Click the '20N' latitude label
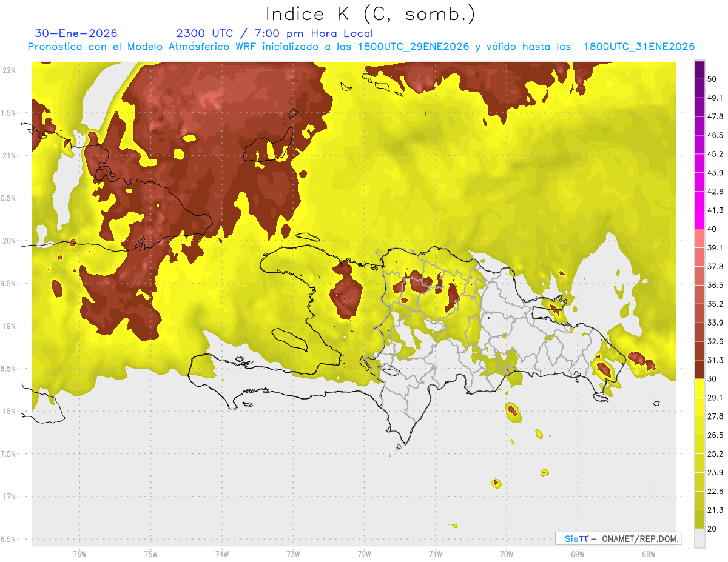The height and width of the screenshot is (562, 728). pyautogui.click(x=9, y=241)
